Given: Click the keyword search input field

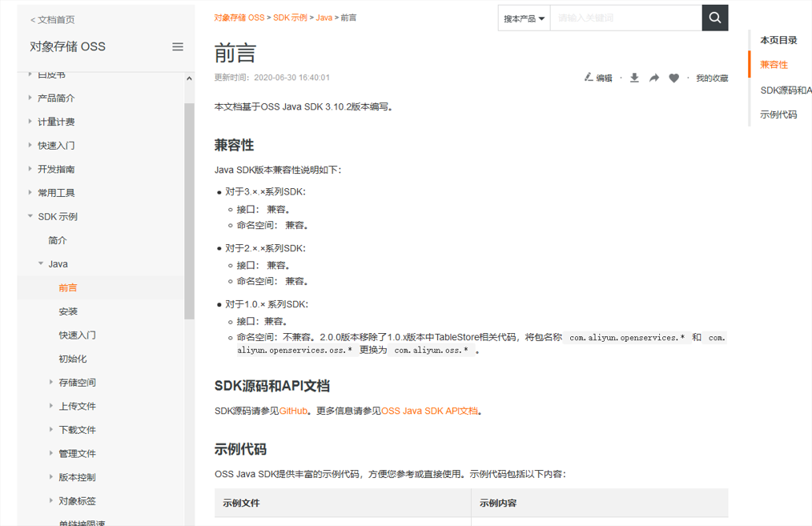Looking at the screenshot, I should tap(625, 18).
